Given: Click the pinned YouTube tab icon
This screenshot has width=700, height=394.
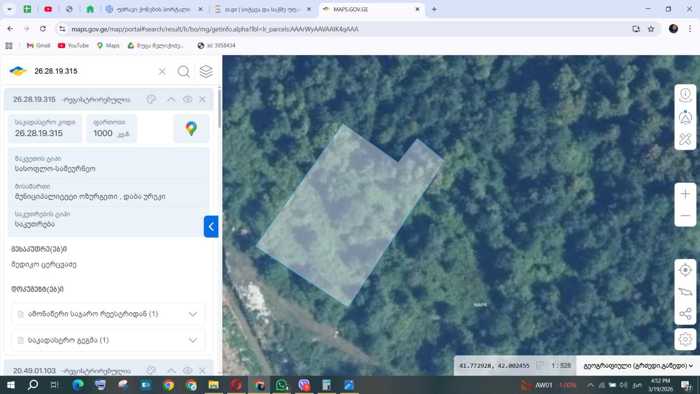Looking at the screenshot, I should pyautogui.click(x=48, y=9).
